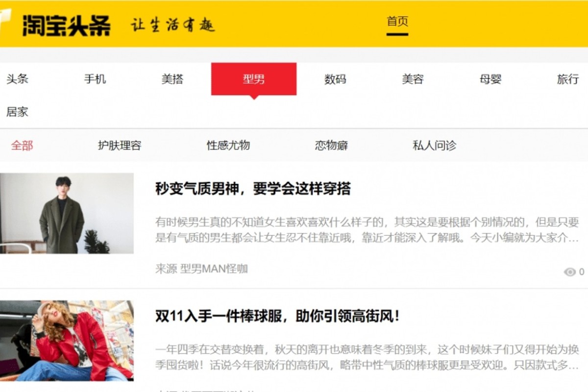Select the 头条 category
This screenshot has width=588, height=392.
tap(17, 79)
